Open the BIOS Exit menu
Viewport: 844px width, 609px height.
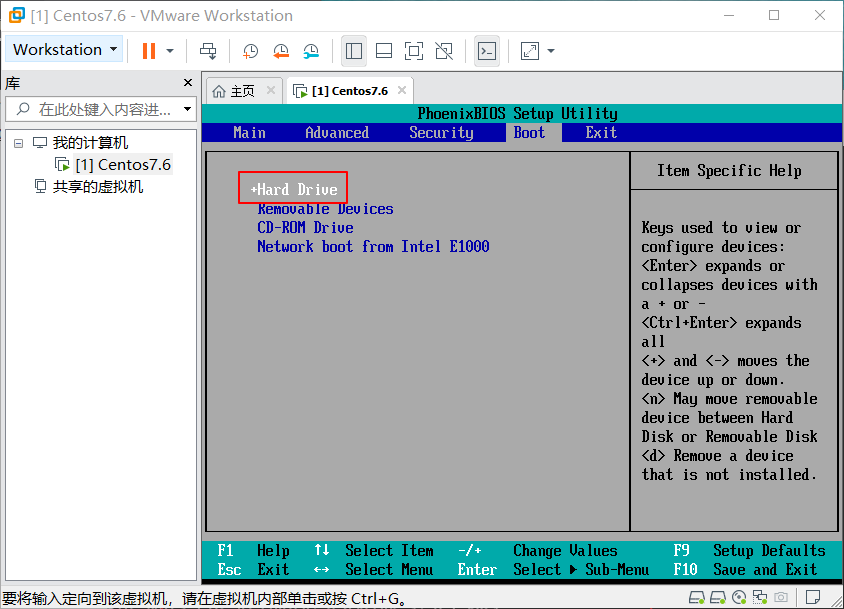pyautogui.click(x=601, y=133)
